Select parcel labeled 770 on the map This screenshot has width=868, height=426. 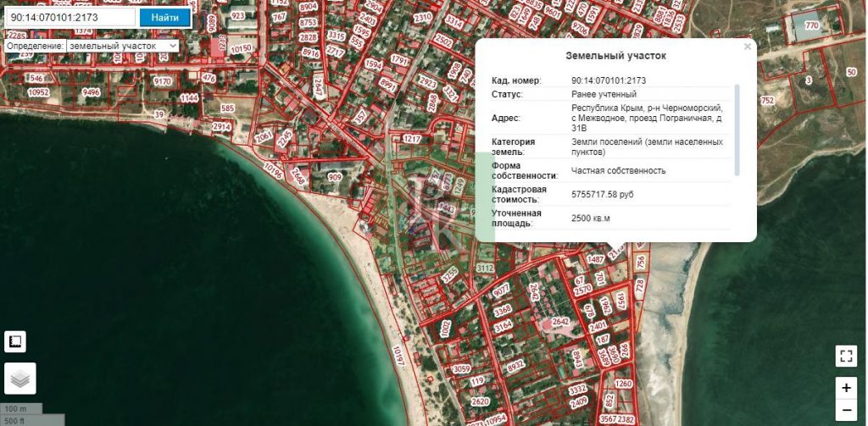click(811, 25)
